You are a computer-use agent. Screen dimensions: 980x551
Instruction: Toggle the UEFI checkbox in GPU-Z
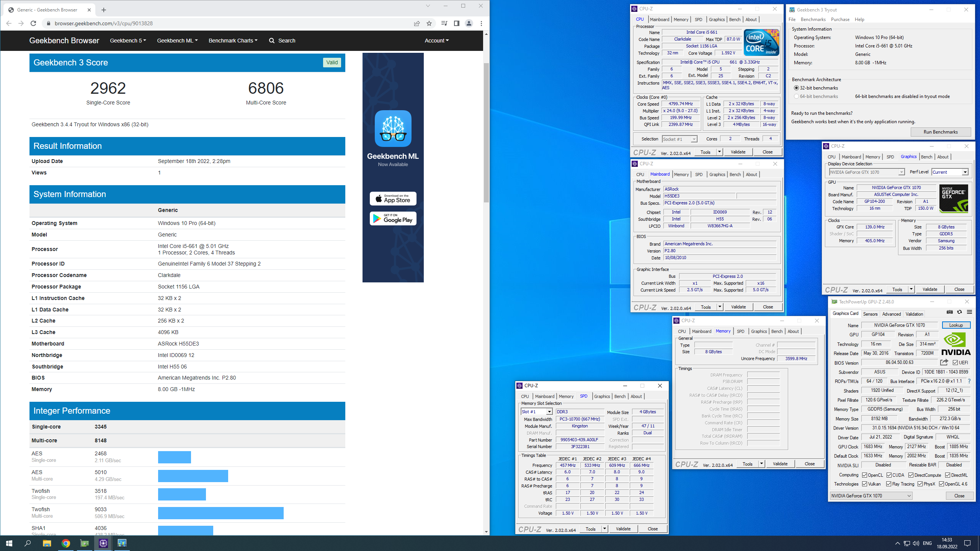(955, 362)
